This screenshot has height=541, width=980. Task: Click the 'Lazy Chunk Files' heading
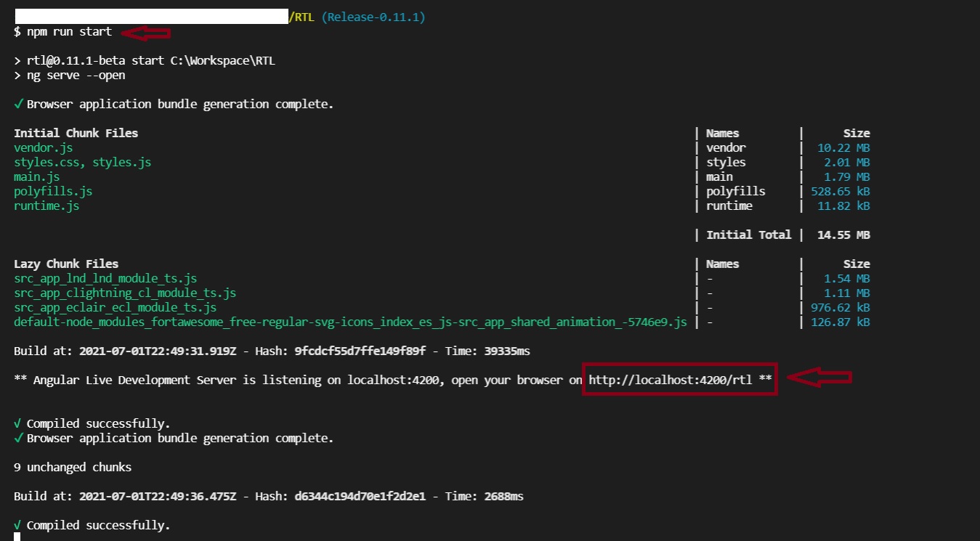(66, 264)
